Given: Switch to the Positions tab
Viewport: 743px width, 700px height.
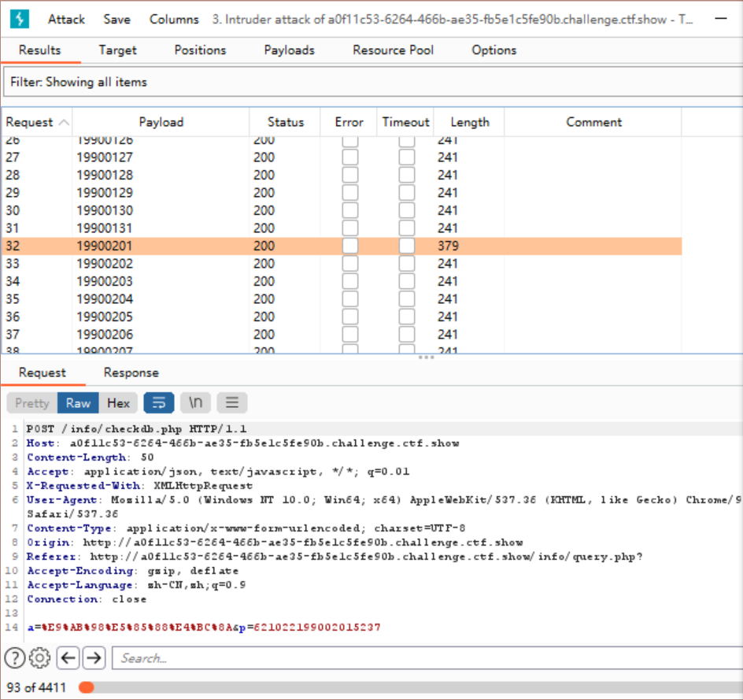Looking at the screenshot, I should pyautogui.click(x=200, y=50).
